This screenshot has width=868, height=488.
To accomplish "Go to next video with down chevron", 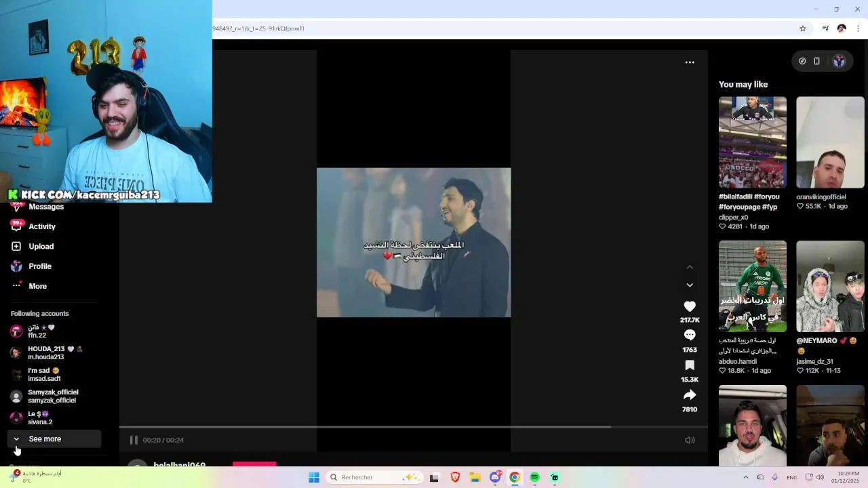I will (690, 285).
